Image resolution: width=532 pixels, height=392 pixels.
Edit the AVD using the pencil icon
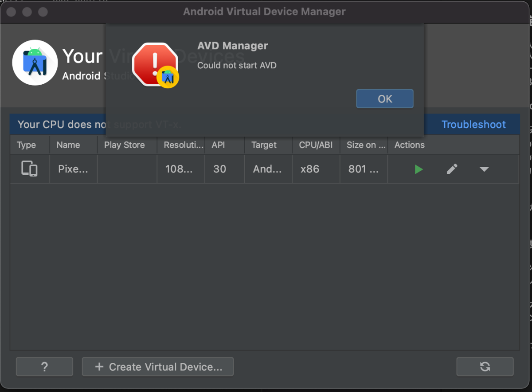pos(452,169)
